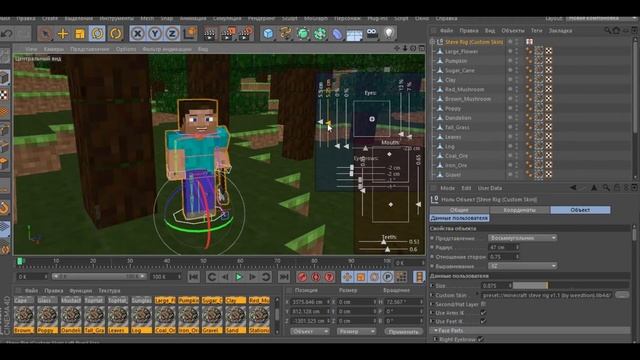Open the Snap menu

point(167,18)
